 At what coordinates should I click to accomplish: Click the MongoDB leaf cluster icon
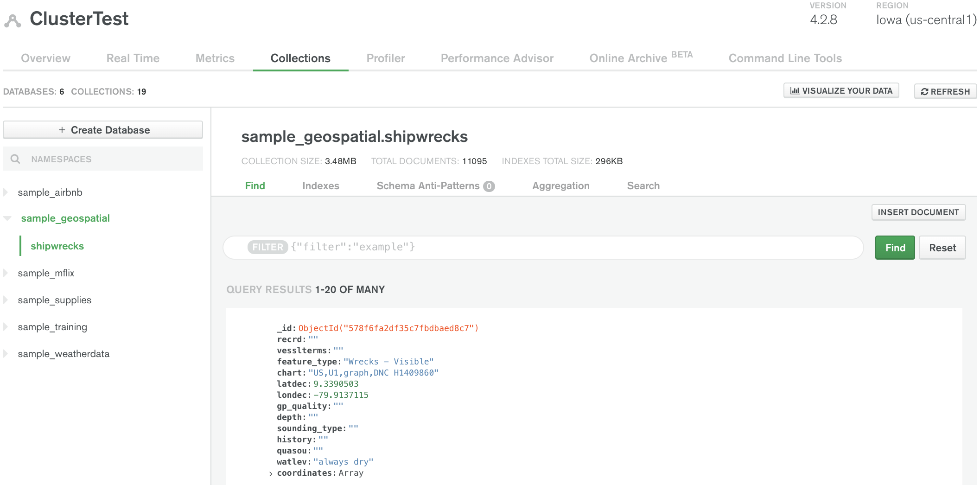13,19
